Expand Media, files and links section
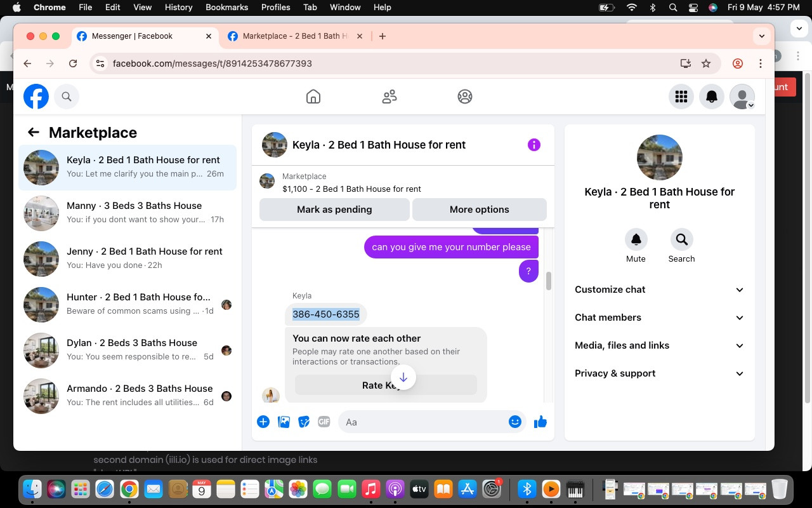This screenshot has height=508, width=812. pos(660,345)
